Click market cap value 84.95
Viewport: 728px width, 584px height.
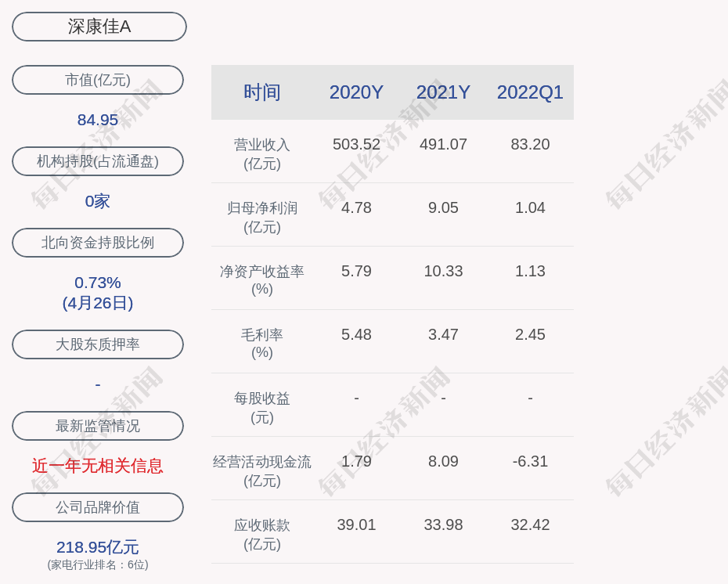point(98,120)
